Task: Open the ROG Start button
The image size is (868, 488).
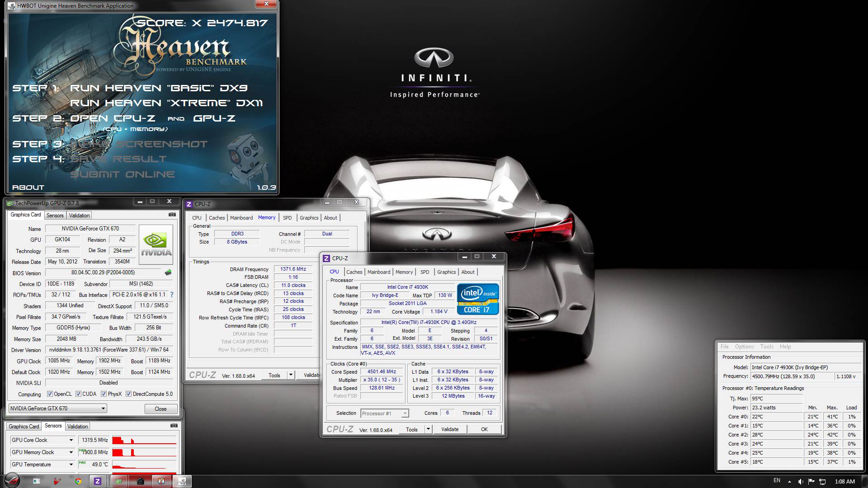Action: (13, 481)
